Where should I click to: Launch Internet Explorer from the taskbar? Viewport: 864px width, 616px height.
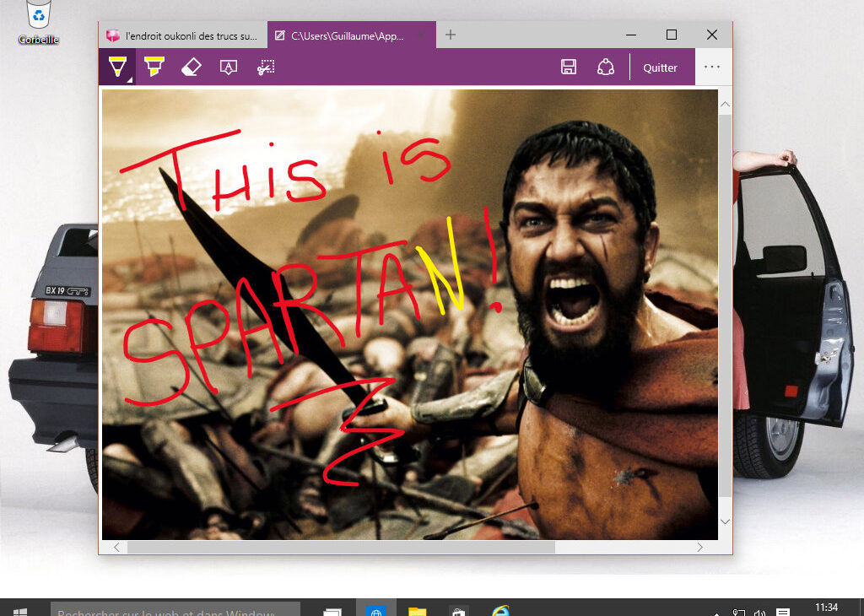tap(501, 611)
